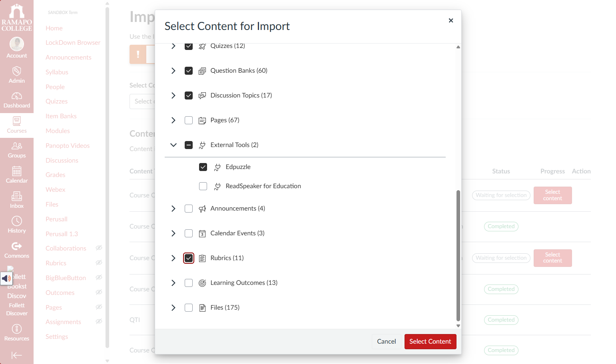Toggle the External Tools partial checkbox

[x=189, y=145]
